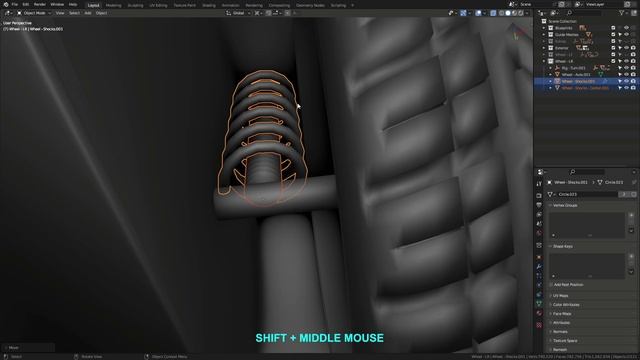This screenshot has height=360, width=640.
Task: Open the viewport Select menu
Action: [x=74, y=13]
